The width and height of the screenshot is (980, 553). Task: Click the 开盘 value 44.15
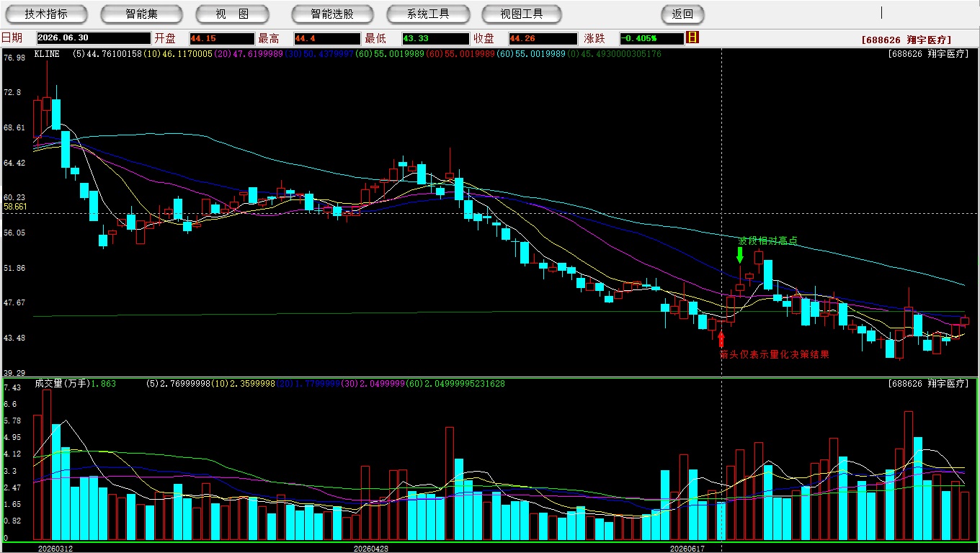coord(222,38)
